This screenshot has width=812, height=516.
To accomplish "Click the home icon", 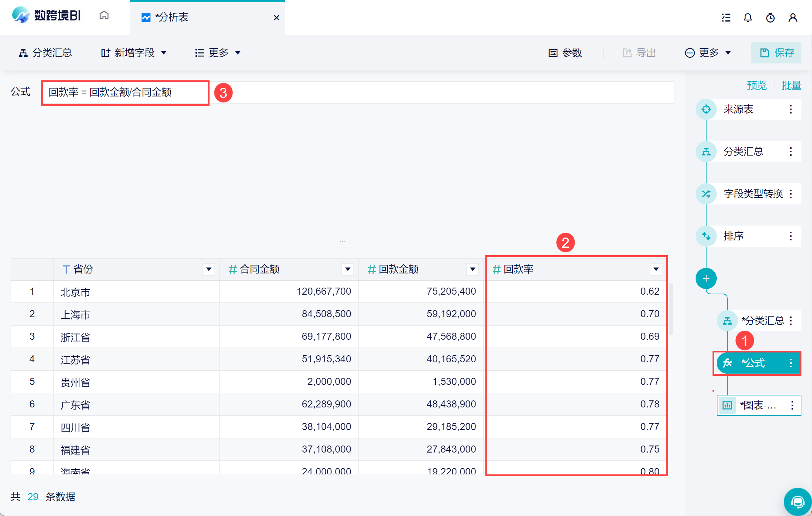I will [104, 16].
